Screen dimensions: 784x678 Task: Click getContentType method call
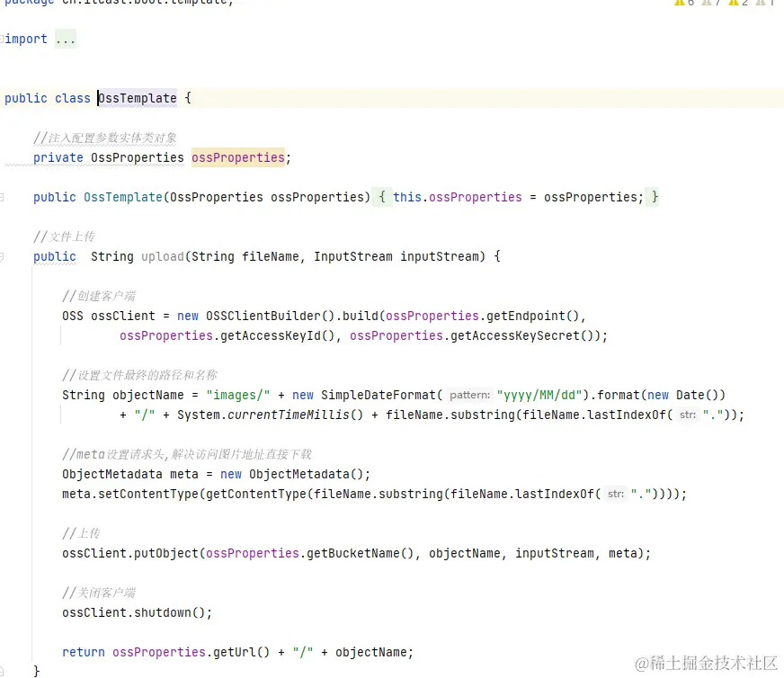[256, 494]
